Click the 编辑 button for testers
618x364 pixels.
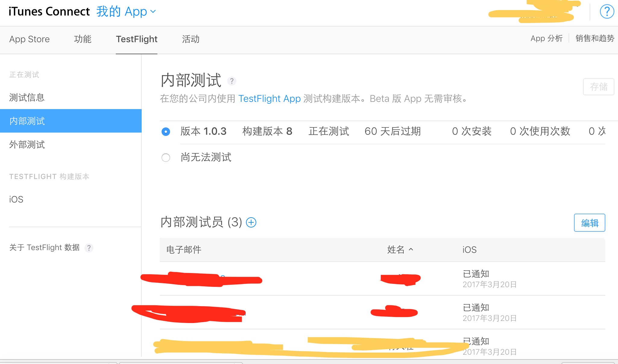[x=589, y=223]
